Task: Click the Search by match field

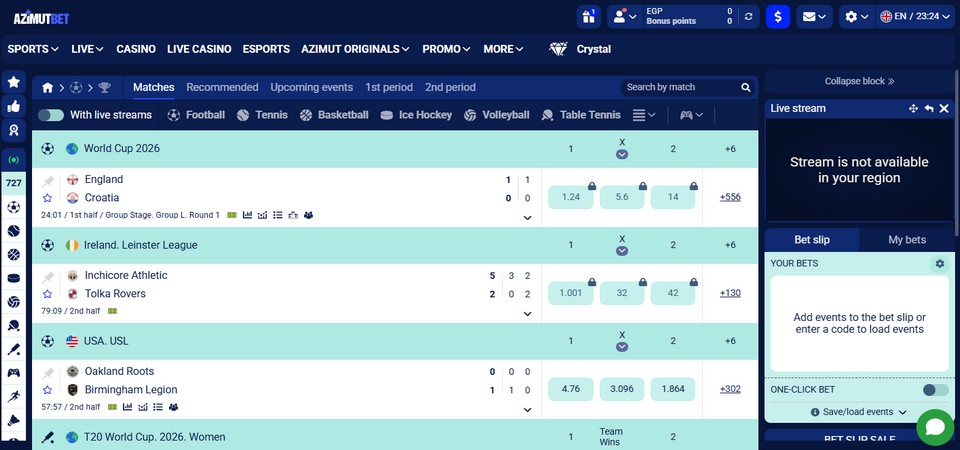Action: point(680,88)
